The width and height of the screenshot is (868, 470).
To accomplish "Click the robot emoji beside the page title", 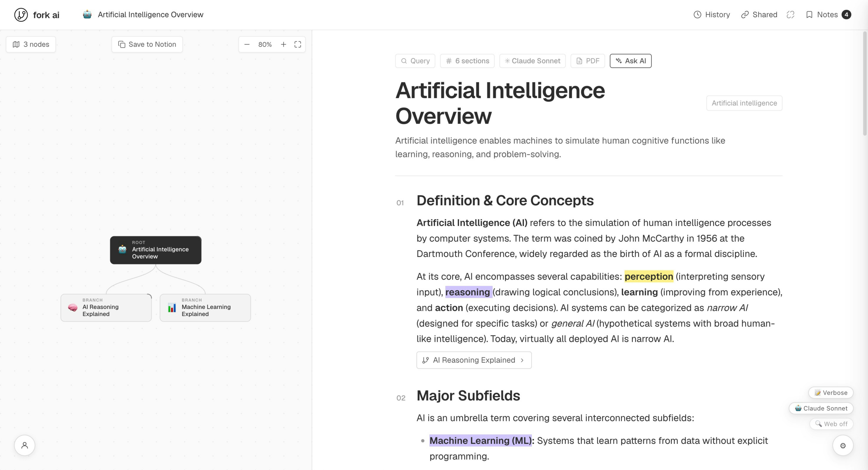I will click(x=87, y=14).
